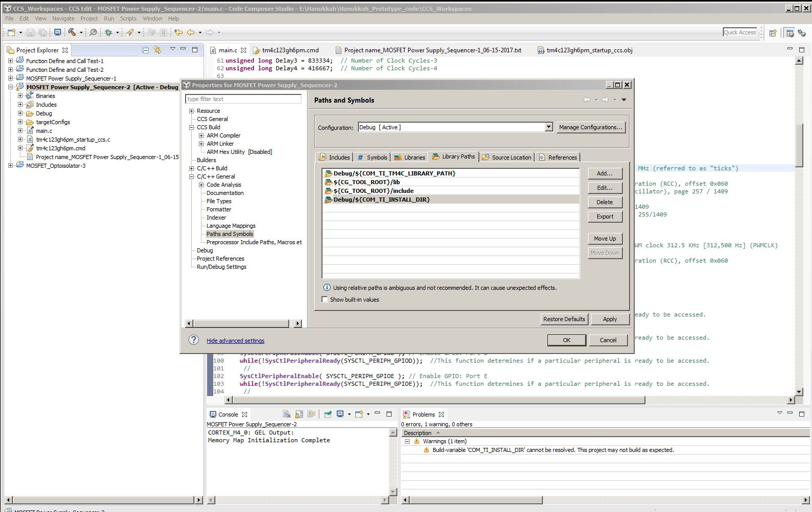This screenshot has height=512, width=812.
Task: Switch to the Symbols tab
Action: coord(372,157)
